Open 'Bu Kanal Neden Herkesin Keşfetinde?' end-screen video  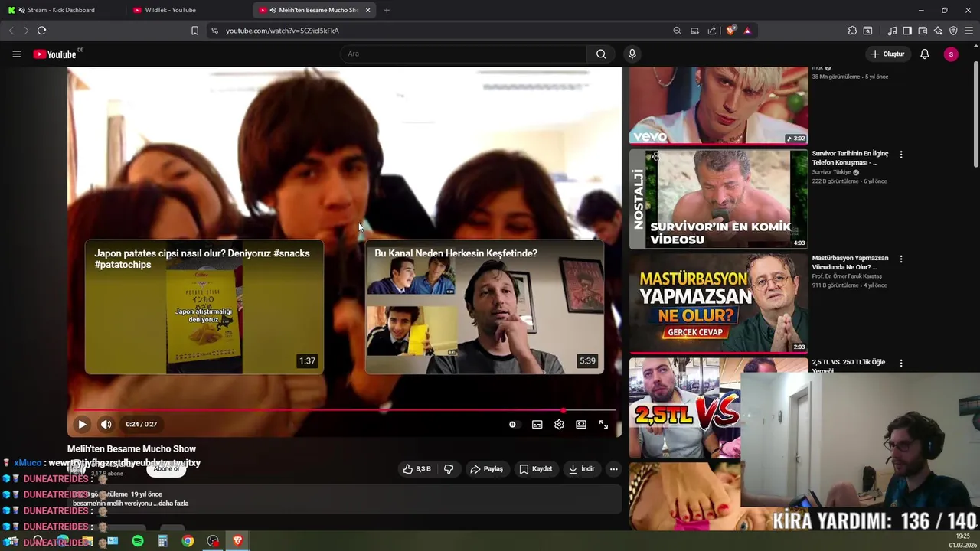(485, 307)
